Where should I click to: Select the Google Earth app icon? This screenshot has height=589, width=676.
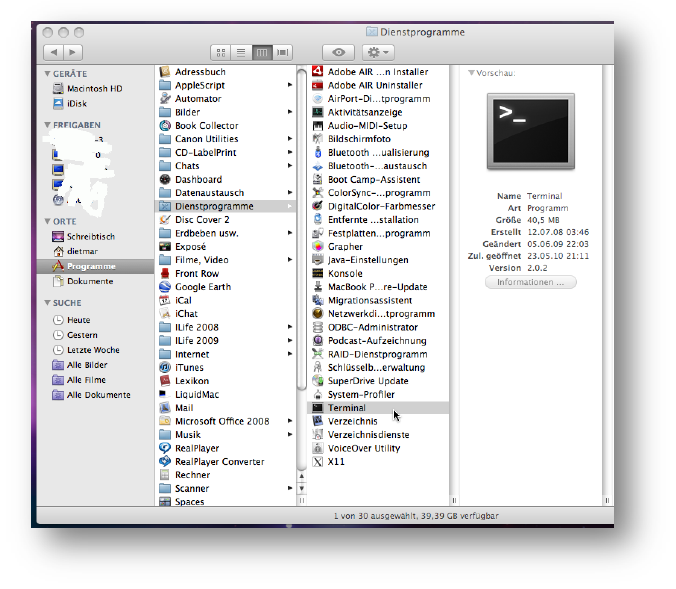click(x=165, y=287)
